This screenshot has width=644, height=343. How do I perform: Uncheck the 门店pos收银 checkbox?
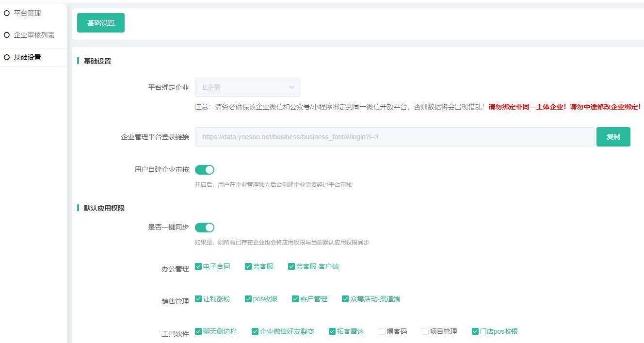tap(475, 331)
